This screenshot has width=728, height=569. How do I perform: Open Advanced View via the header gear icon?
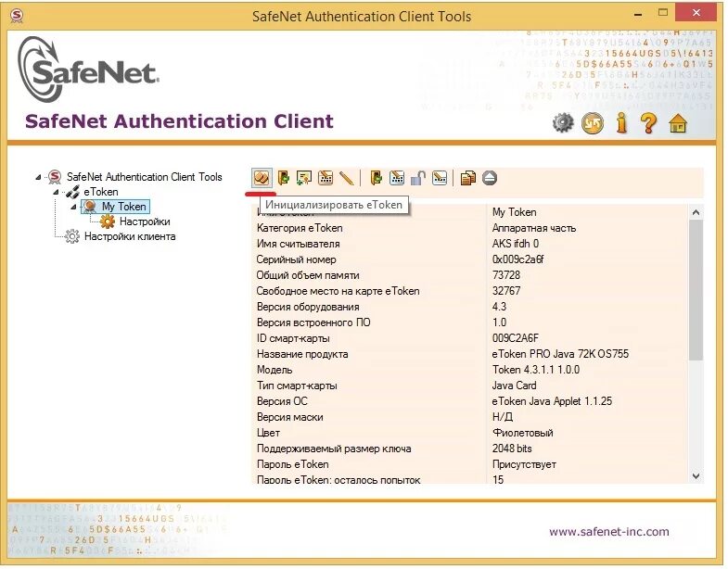563,123
